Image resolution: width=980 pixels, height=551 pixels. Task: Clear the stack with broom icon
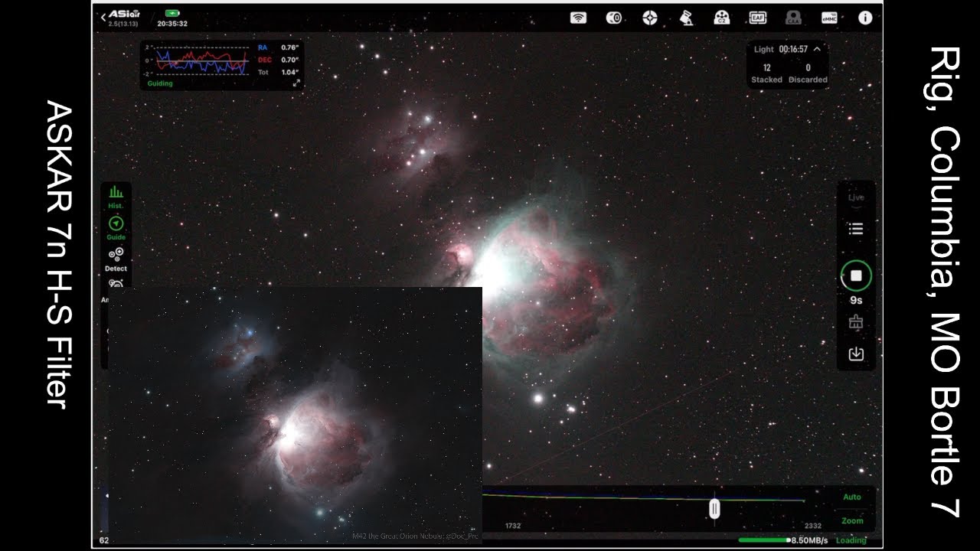(856, 324)
